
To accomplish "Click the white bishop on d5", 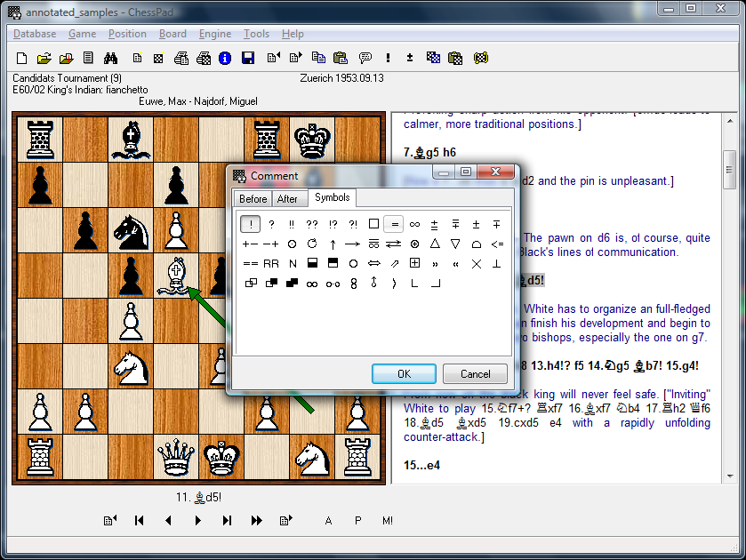I will (x=176, y=276).
